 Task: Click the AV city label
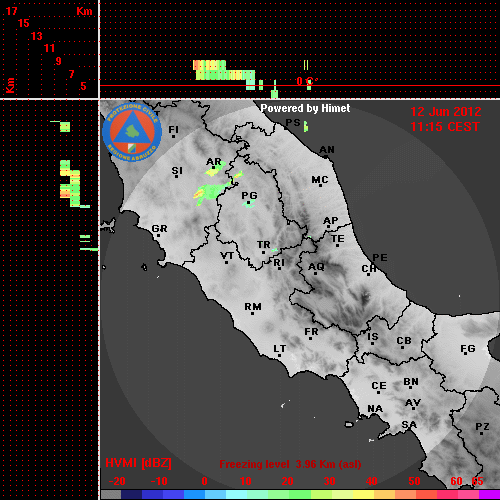click(413, 403)
